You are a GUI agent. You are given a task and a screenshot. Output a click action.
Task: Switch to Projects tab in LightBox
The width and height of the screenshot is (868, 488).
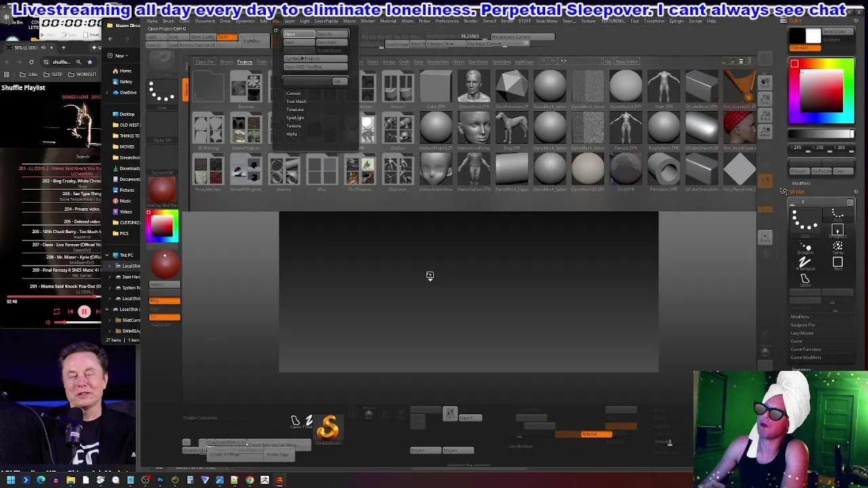tap(245, 62)
